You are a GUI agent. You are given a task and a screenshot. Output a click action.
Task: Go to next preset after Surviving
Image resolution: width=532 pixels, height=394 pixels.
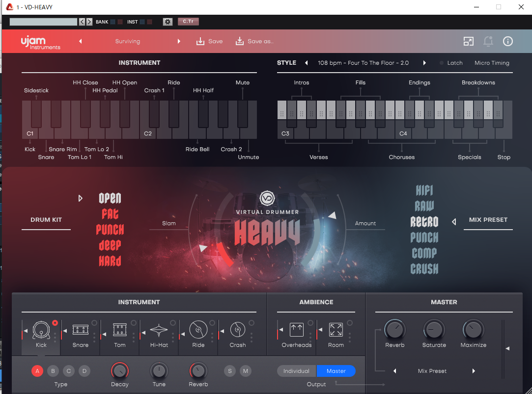point(179,41)
